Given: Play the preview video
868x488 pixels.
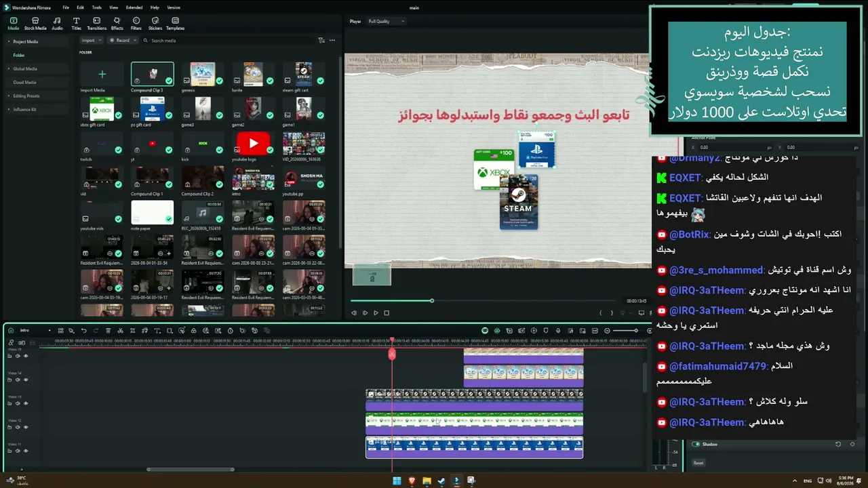Looking at the screenshot, I should (x=376, y=313).
